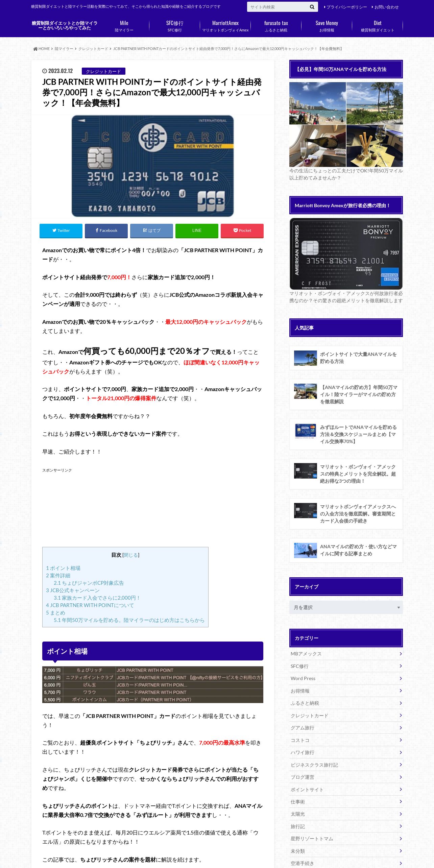Open the furusato tax menu item

tap(276, 26)
